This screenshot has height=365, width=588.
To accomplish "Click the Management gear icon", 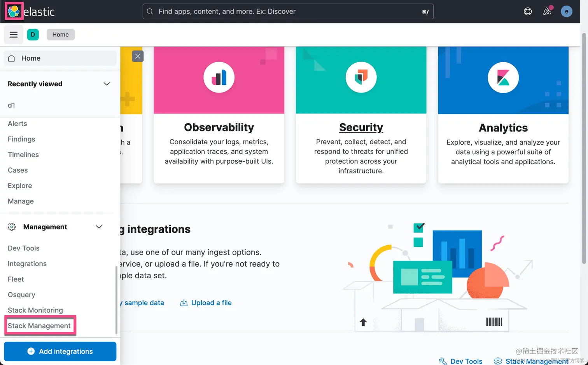I will pyautogui.click(x=12, y=227).
